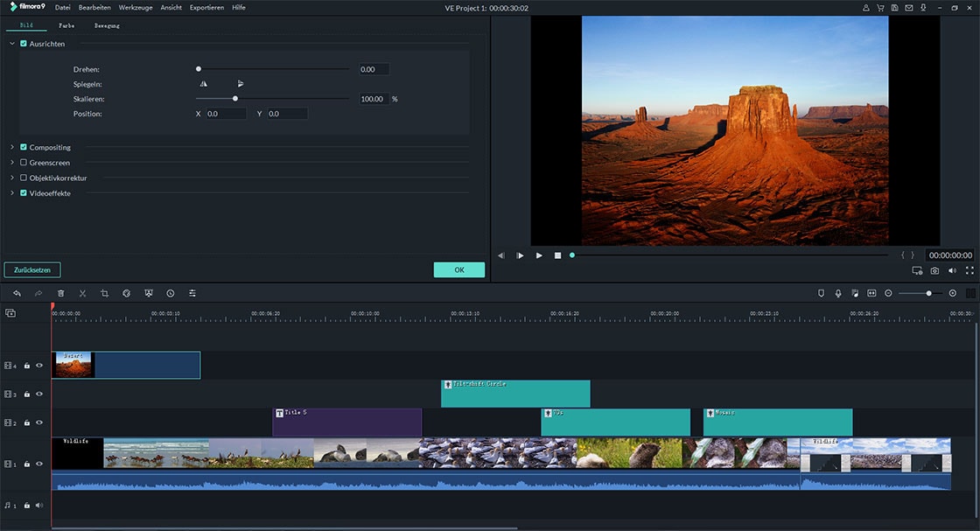Play the preview video

coord(539,255)
